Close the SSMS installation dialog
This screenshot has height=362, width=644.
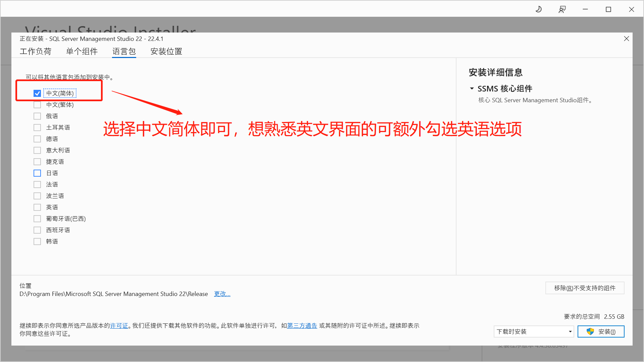(626, 39)
